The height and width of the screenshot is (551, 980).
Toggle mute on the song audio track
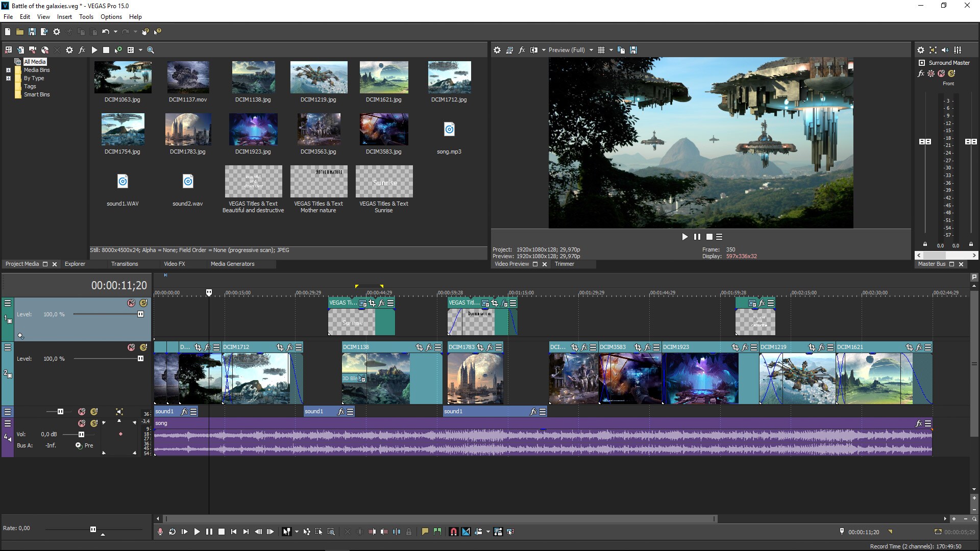tap(80, 422)
